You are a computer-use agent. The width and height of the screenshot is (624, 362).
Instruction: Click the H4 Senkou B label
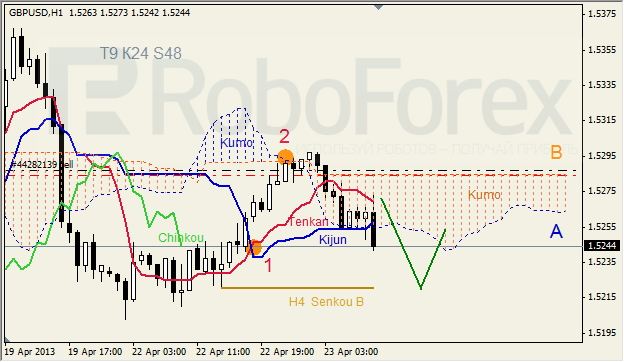[326, 302]
